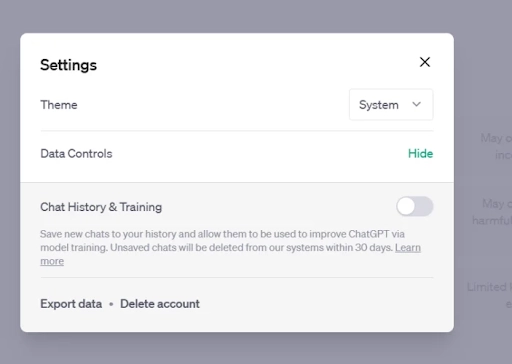Screen dimensions: 512x364
Task: Click the Theme label
Action: pyautogui.click(x=59, y=105)
